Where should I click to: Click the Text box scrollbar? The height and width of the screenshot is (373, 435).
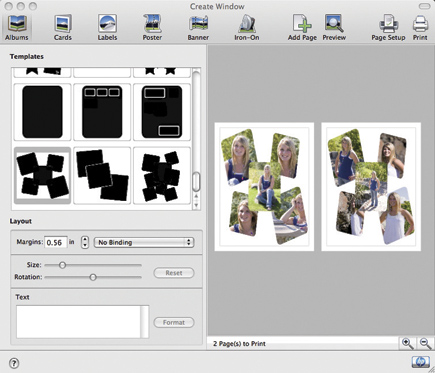pos(145,322)
